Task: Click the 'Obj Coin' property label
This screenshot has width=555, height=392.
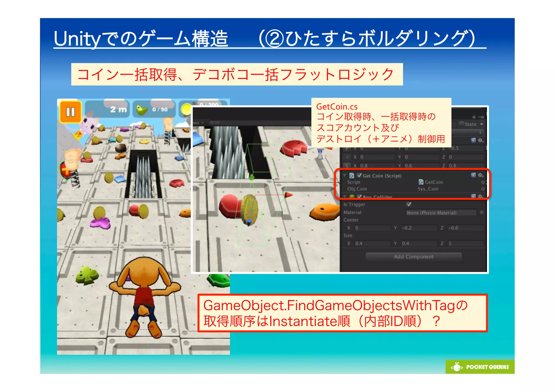Action: point(357,189)
